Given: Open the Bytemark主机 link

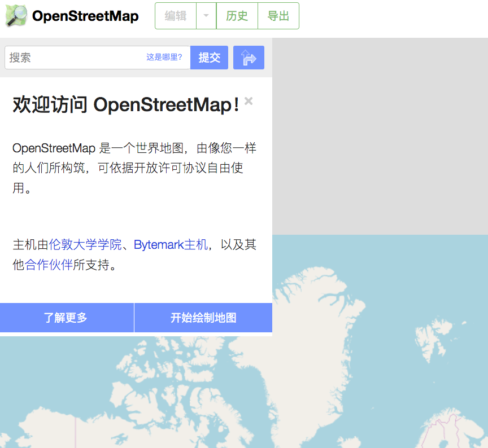Looking at the screenshot, I should [171, 244].
